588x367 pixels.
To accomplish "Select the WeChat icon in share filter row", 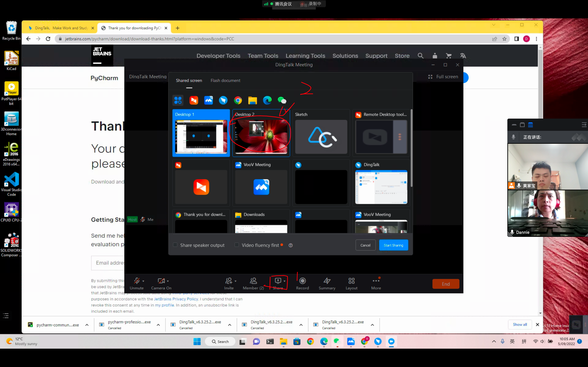I will coord(282,100).
